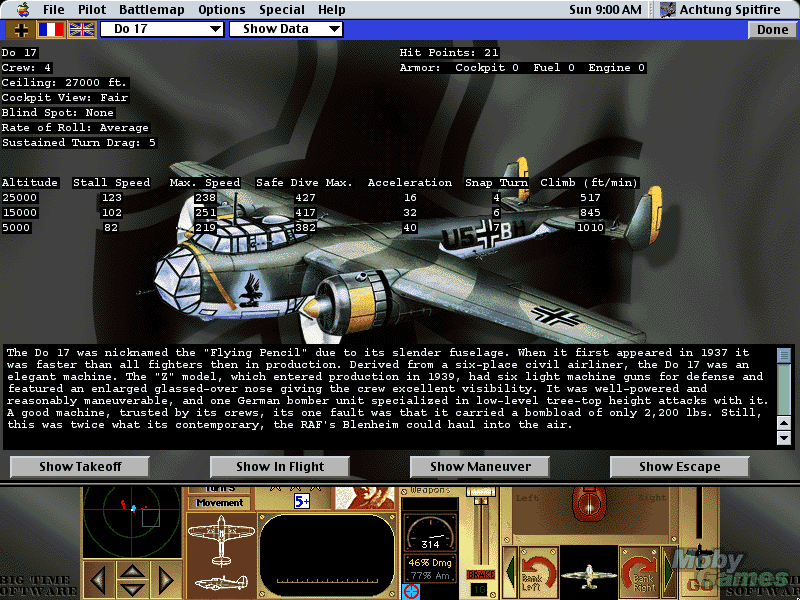Click the Show Takeoff button
Screen dimensions: 800x600
(x=80, y=466)
